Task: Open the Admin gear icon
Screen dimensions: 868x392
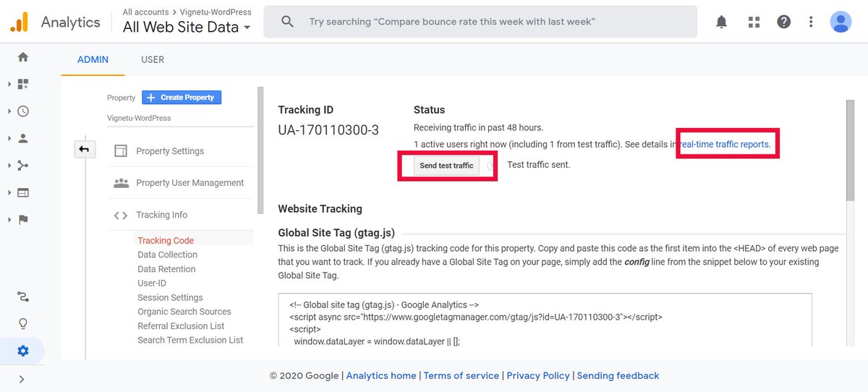Action: [x=23, y=351]
